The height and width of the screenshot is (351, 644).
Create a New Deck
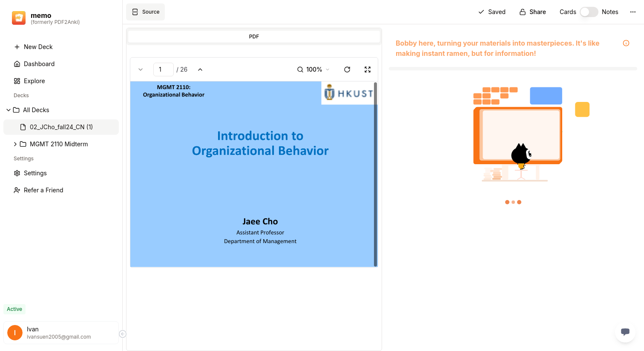click(38, 47)
